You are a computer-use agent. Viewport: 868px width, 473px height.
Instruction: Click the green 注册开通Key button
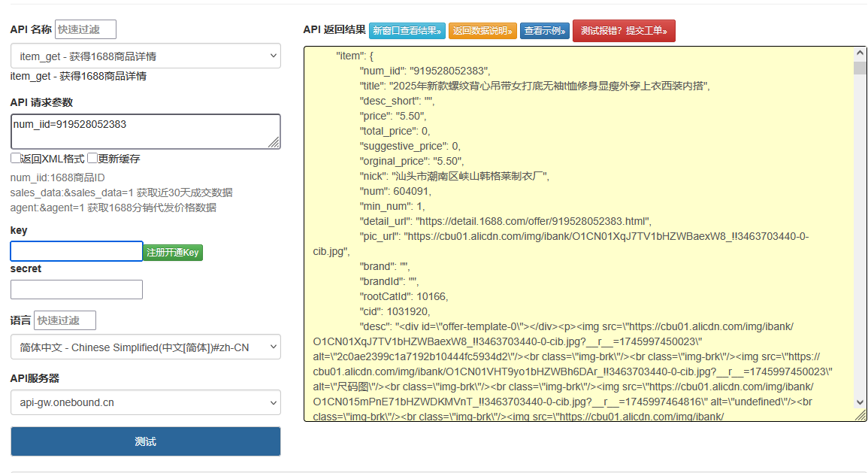pyautogui.click(x=173, y=253)
